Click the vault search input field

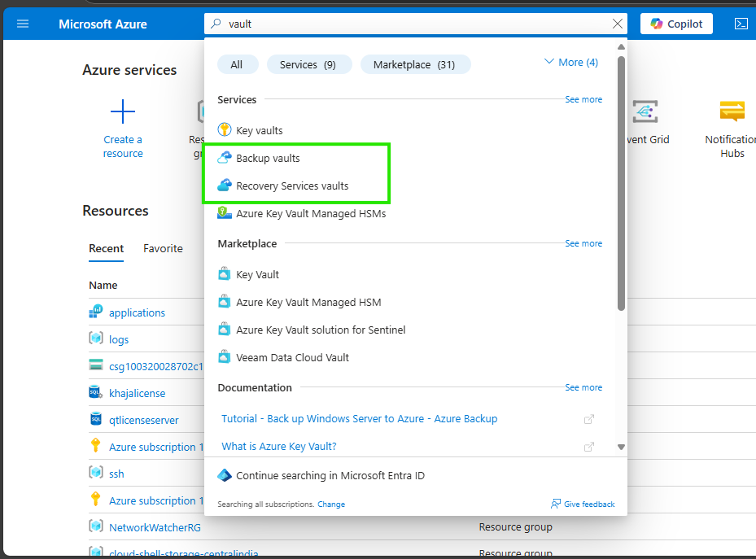click(416, 24)
